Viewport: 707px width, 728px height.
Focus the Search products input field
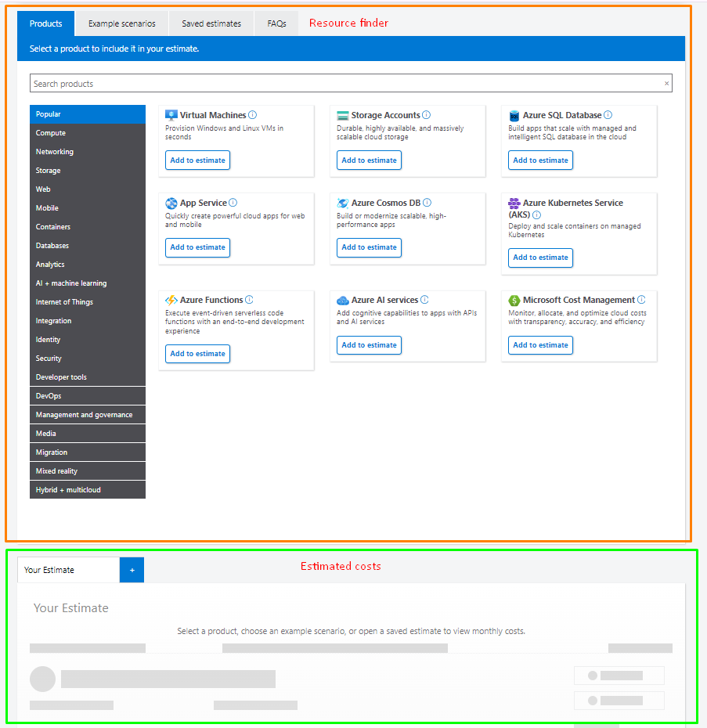[x=351, y=84]
